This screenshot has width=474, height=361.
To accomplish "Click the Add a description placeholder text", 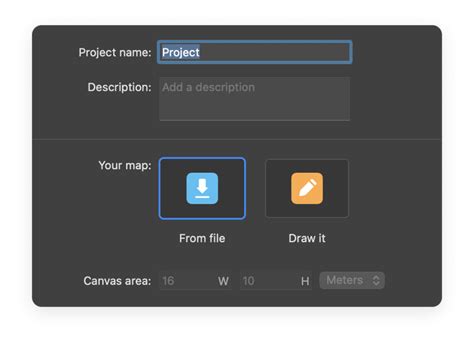I will click(x=209, y=87).
